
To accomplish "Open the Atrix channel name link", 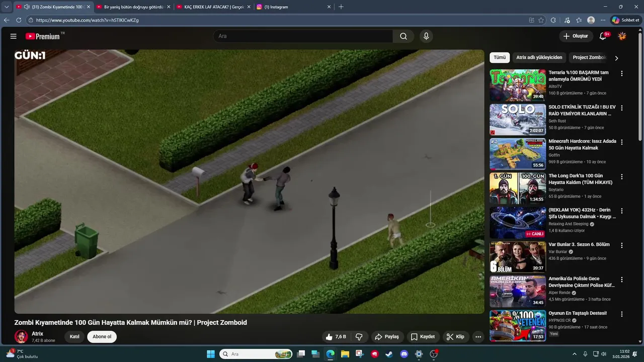I will pyautogui.click(x=37, y=334).
